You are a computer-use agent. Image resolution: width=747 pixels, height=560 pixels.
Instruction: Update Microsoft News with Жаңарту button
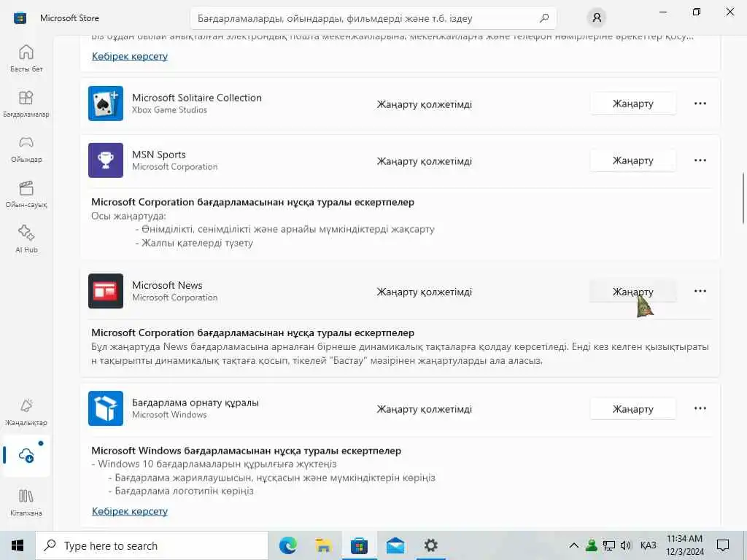(x=632, y=291)
